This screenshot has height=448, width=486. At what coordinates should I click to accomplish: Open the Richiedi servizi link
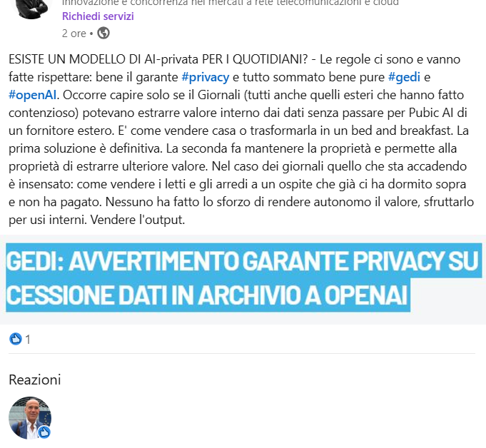pyautogui.click(x=98, y=16)
